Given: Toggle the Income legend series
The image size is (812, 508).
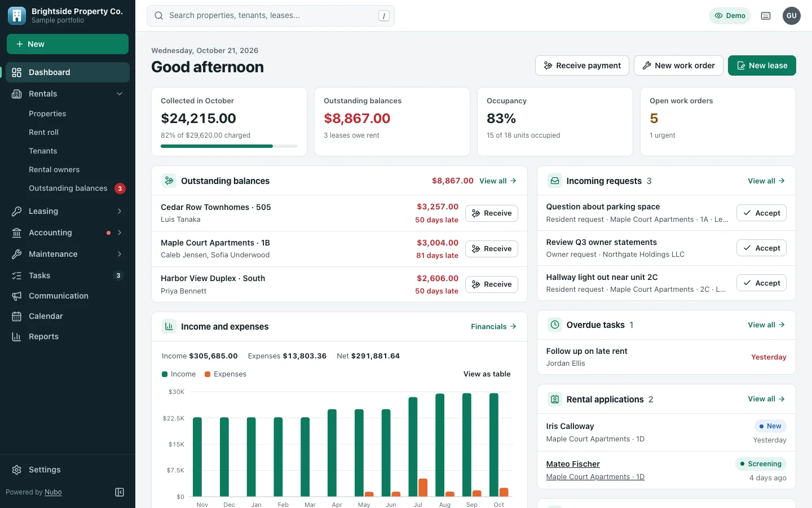Looking at the screenshot, I should 179,374.
